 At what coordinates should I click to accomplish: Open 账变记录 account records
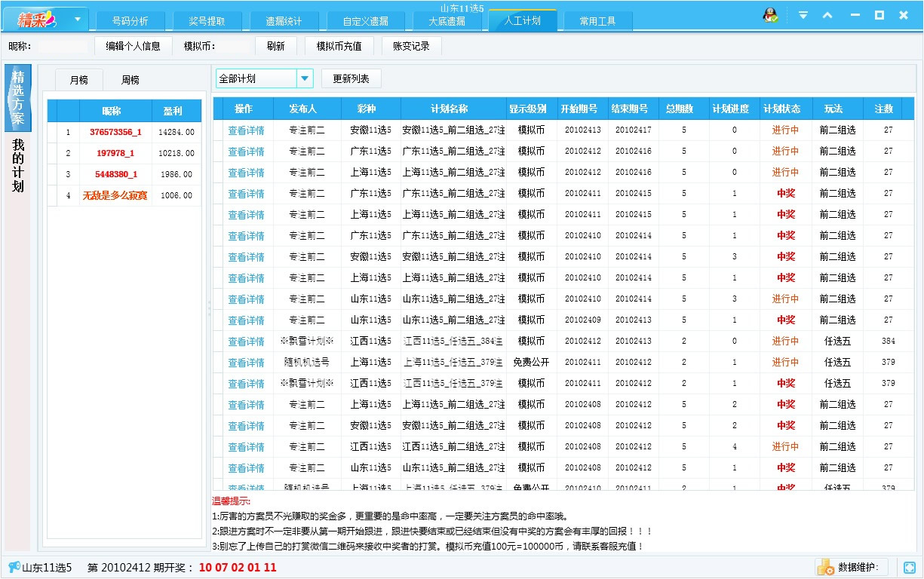pos(410,45)
